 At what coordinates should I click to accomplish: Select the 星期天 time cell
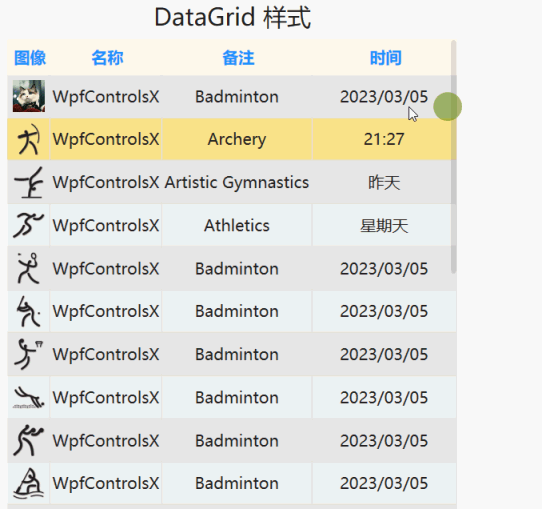(x=384, y=226)
